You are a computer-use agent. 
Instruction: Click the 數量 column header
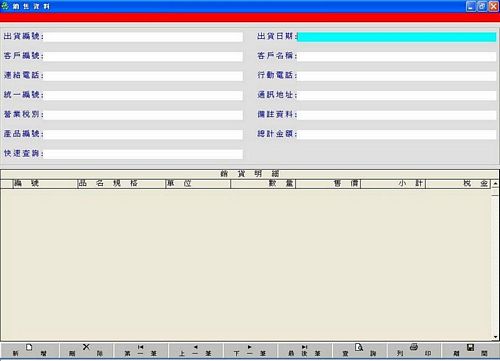coord(263,183)
